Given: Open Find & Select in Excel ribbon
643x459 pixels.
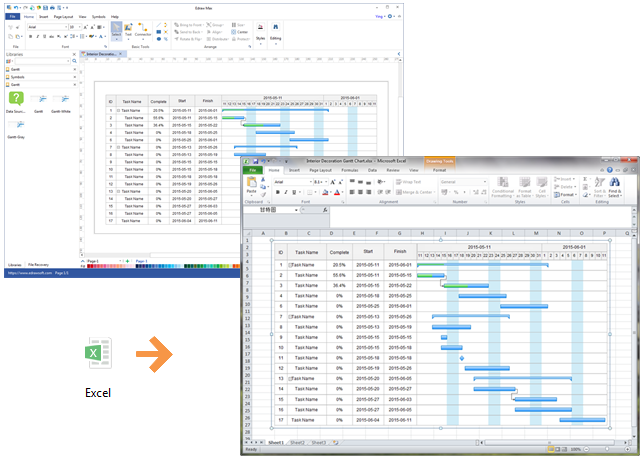Looking at the screenshot, I should tap(615, 187).
